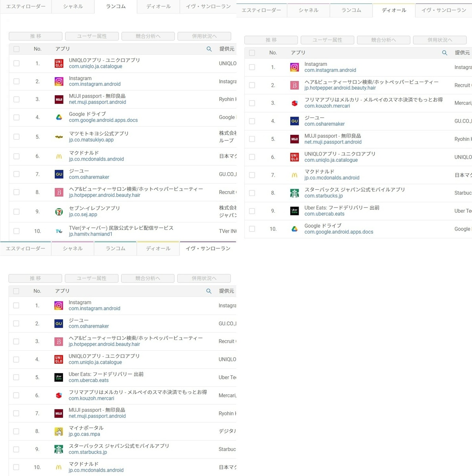Click 併用状況へ button in イヴ・サンローラン-selected panel

pyautogui.click(x=204, y=278)
